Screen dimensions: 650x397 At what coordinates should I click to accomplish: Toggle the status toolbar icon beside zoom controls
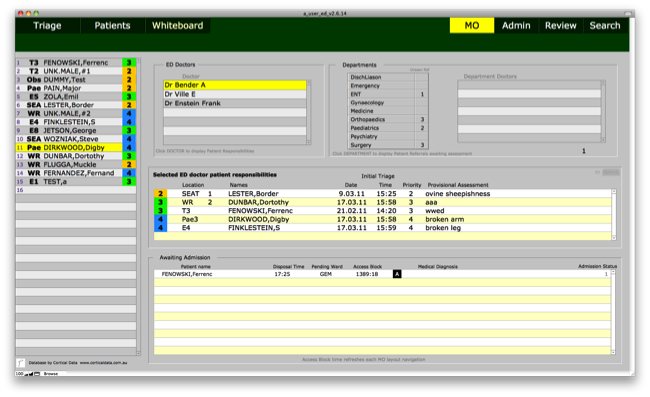37,374
